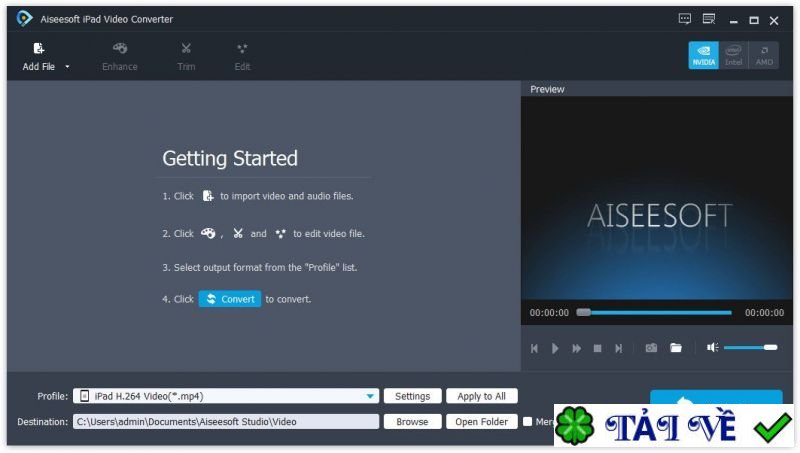Mute the preview volume
The height and width of the screenshot is (453, 800).
pyautogui.click(x=712, y=347)
